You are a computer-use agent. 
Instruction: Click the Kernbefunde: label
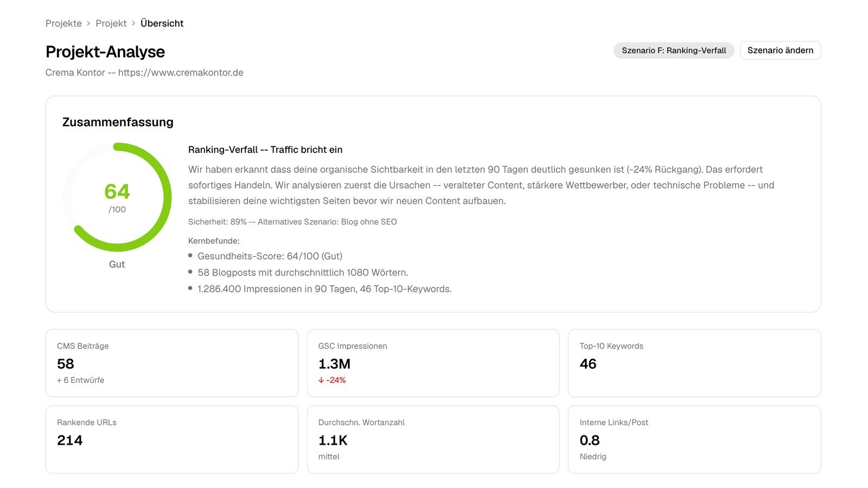[214, 241]
